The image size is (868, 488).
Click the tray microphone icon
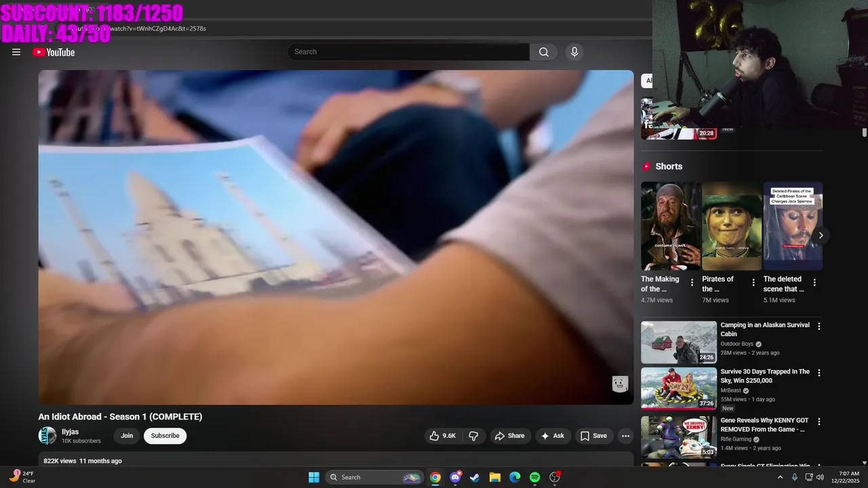795,477
